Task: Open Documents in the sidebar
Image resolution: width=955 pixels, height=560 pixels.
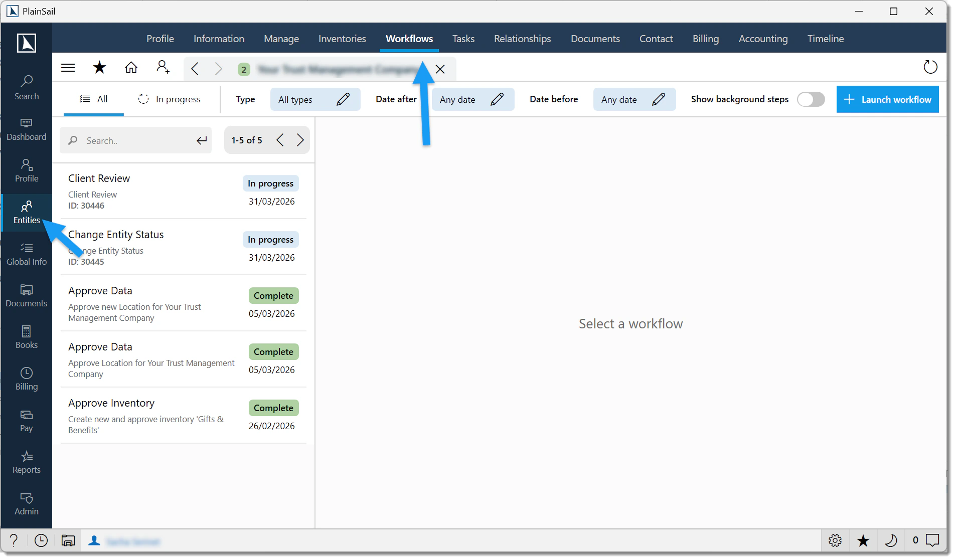Action: (26, 296)
